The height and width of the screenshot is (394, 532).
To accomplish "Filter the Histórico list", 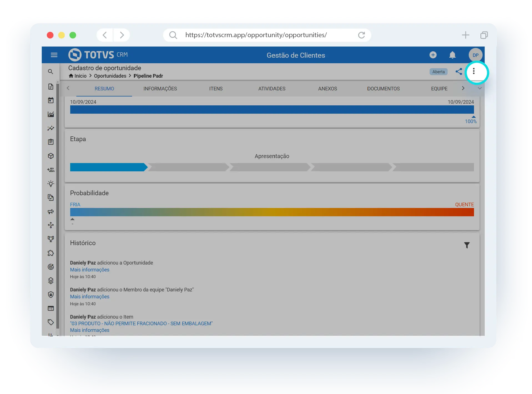I will click(467, 245).
